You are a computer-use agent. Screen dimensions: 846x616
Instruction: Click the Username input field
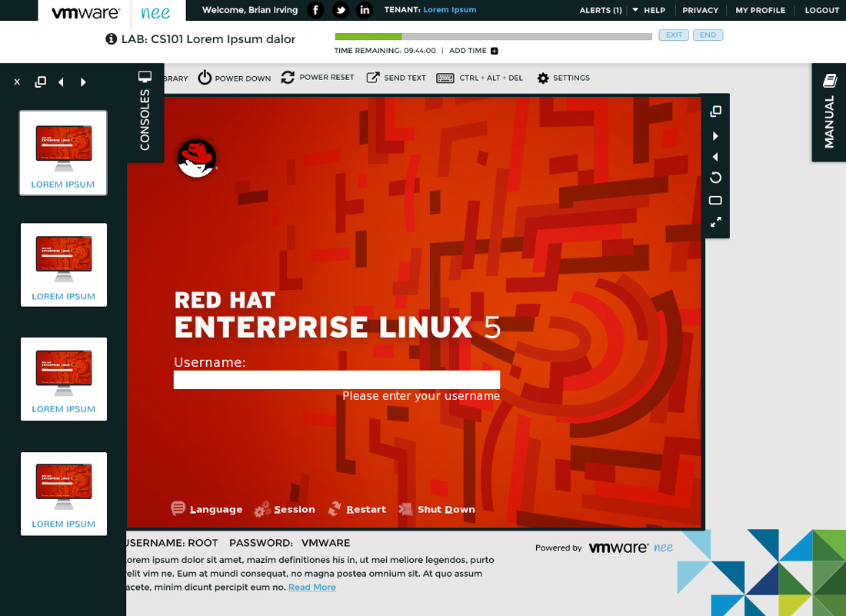point(337,380)
